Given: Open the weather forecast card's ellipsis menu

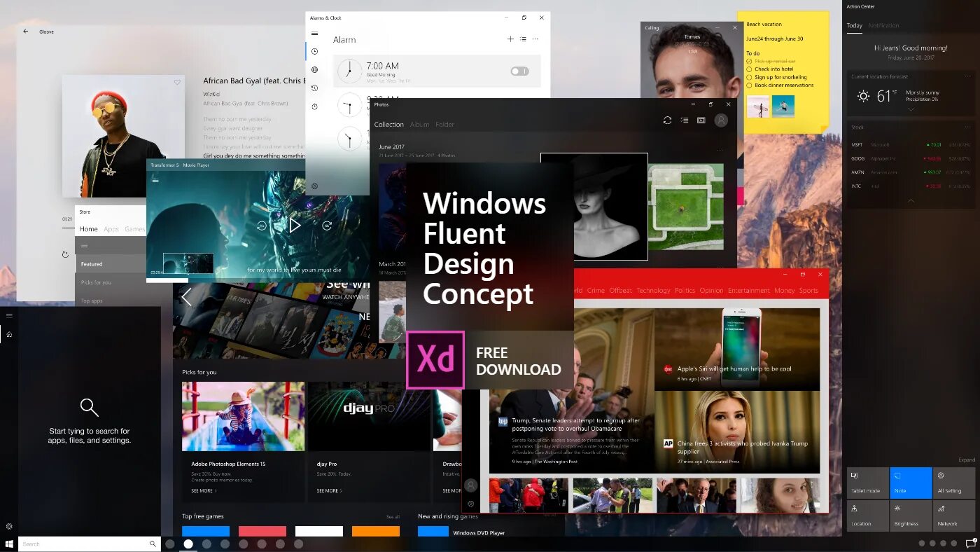Looking at the screenshot, I should pos(967,76).
